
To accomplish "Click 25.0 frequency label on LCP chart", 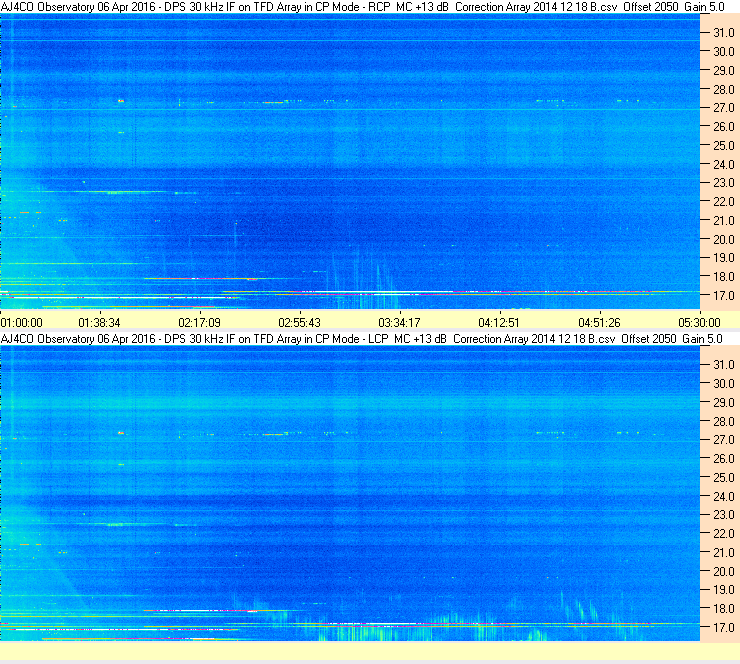I will tap(724, 478).
